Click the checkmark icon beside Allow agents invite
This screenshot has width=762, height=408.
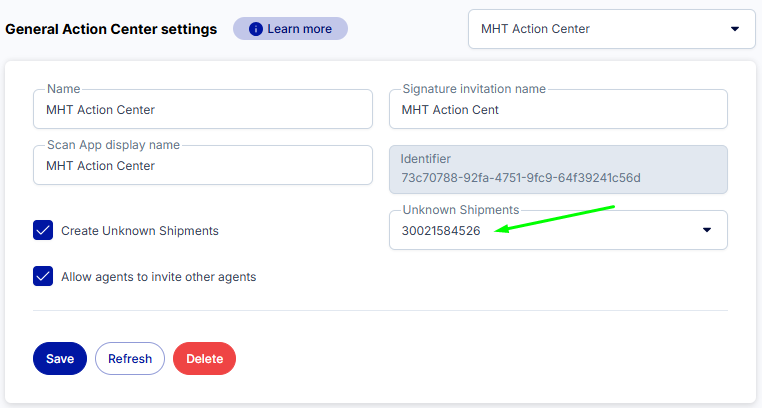43,276
